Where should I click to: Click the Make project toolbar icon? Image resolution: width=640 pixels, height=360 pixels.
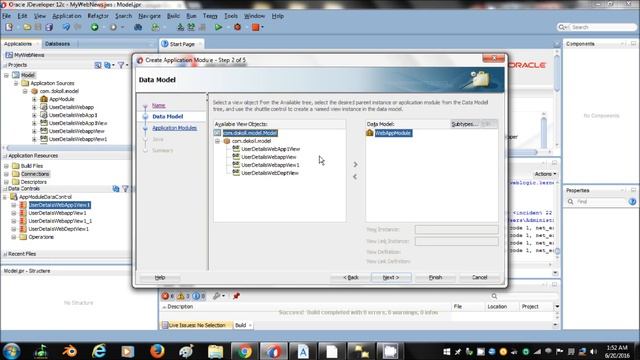[x=180, y=27]
